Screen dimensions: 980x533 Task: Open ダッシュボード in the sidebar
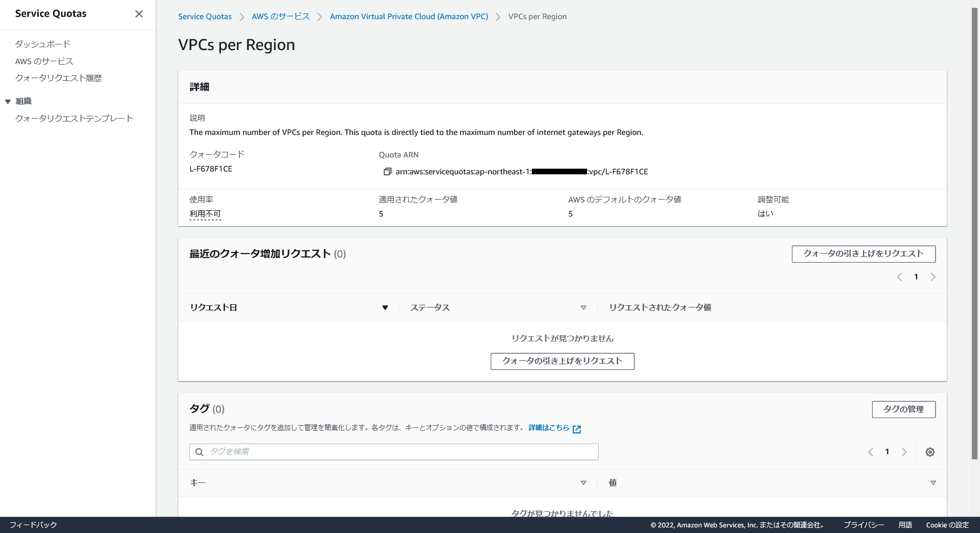coord(43,44)
